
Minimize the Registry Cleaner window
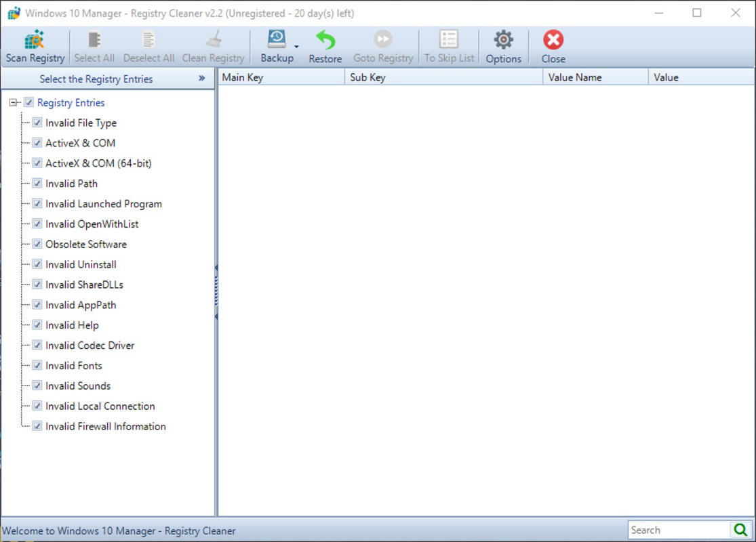658,13
